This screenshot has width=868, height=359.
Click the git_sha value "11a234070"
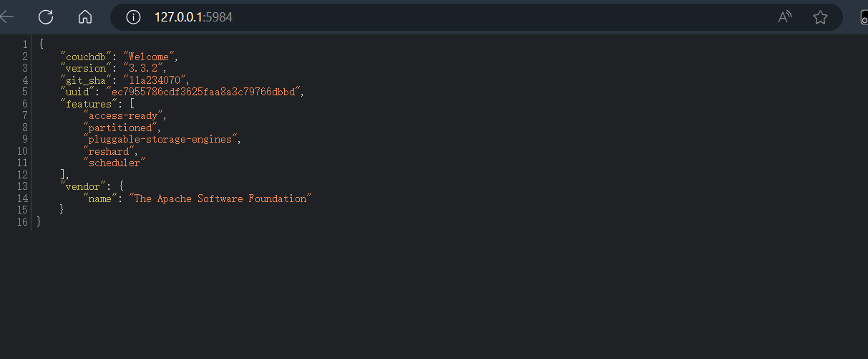point(155,80)
